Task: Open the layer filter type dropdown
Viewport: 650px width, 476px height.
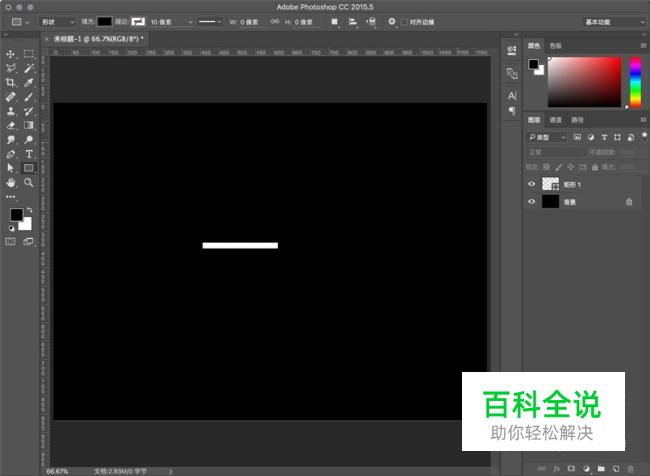Action: [547, 137]
